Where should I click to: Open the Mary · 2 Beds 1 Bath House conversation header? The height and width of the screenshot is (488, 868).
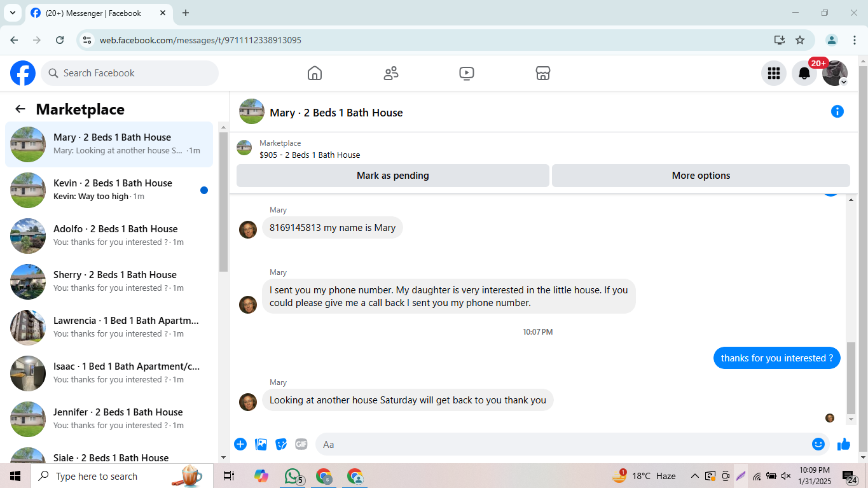coord(336,113)
